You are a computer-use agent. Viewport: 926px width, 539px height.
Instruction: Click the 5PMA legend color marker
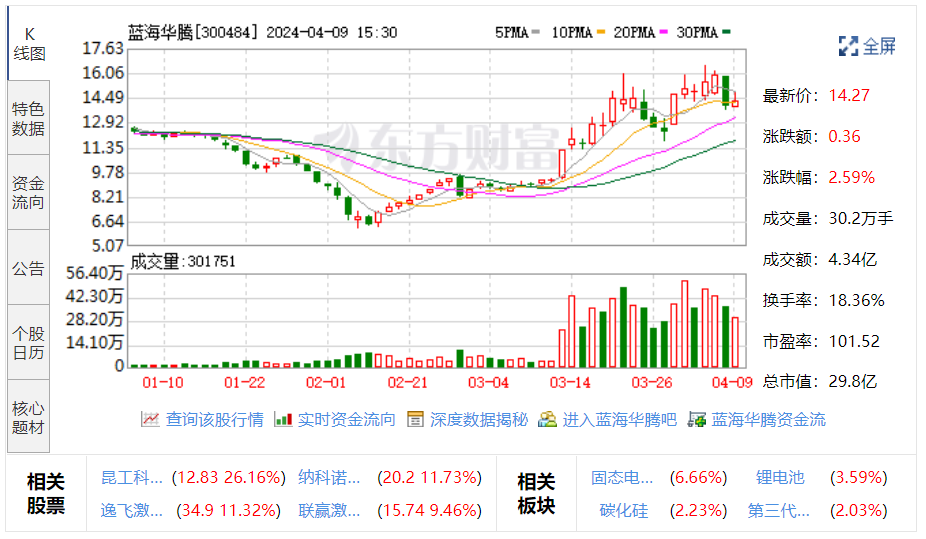pyautogui.click(x=536, y=32)
